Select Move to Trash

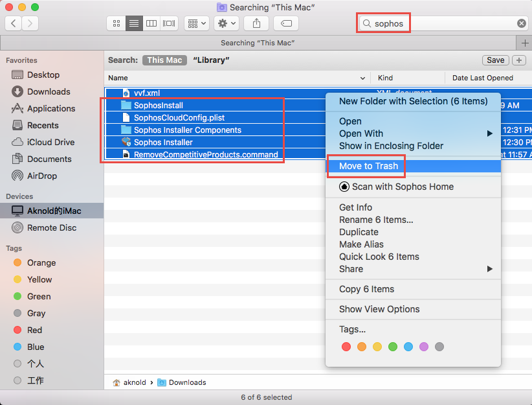pyautogui.click(x=366, y=167)
